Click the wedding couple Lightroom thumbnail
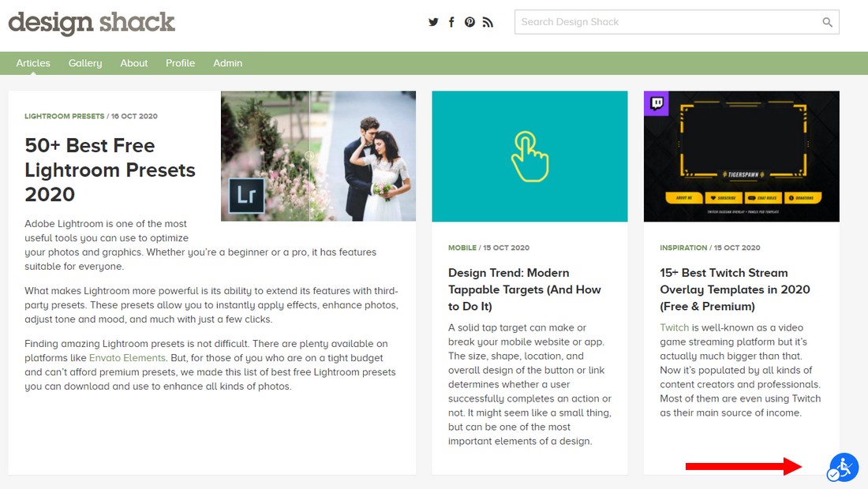Screen dimensions: 868x489 point(318,156)
